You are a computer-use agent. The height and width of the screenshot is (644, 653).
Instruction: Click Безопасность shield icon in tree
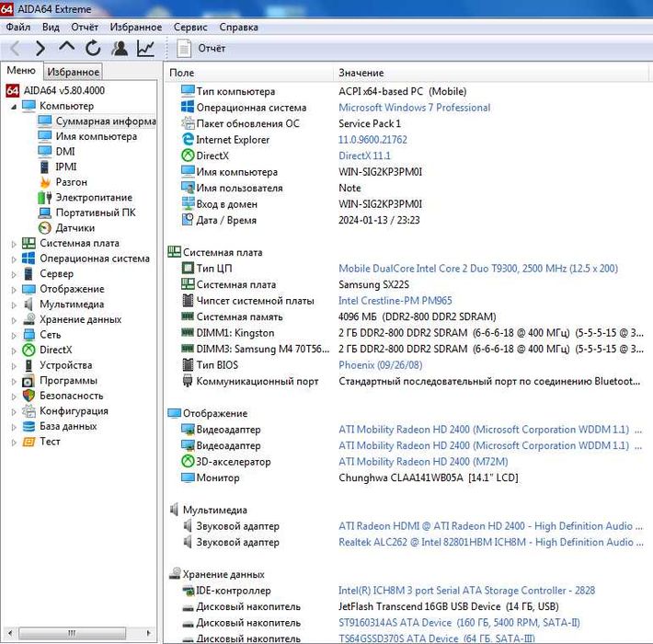click(x=29, y=396)
